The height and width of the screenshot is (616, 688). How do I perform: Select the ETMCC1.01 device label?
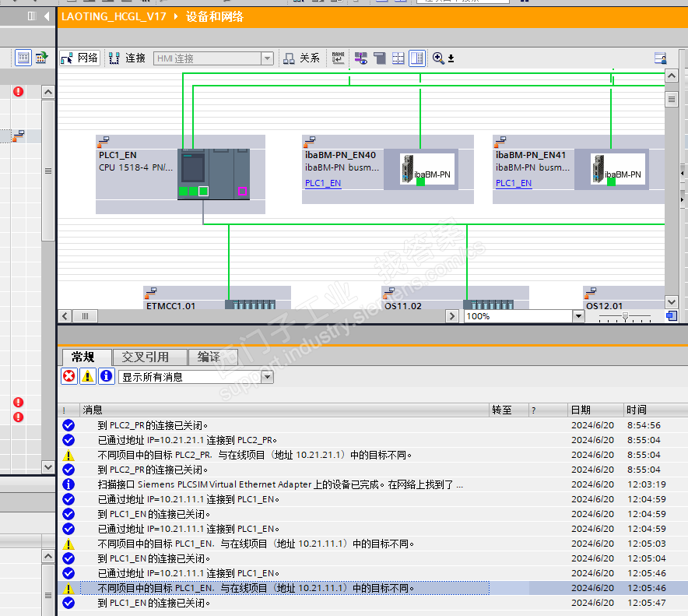pyautogui.click(x=170, y=305)
